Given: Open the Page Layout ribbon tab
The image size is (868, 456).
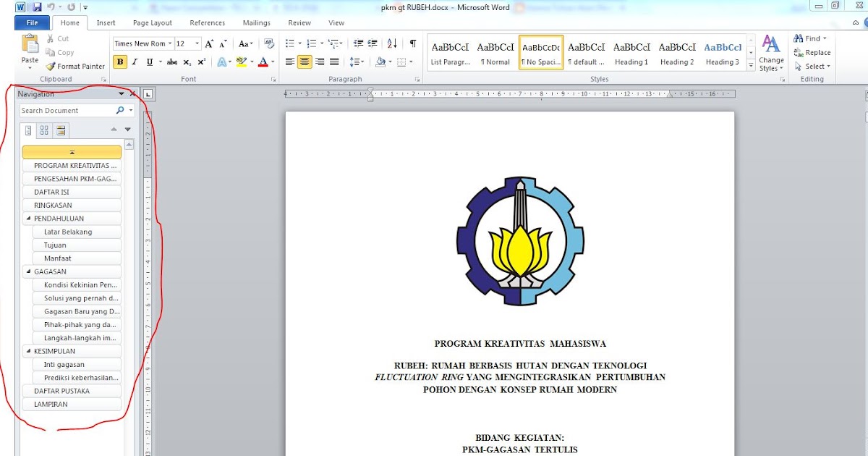Looking at the screenshot, I should tap(153, 22).
